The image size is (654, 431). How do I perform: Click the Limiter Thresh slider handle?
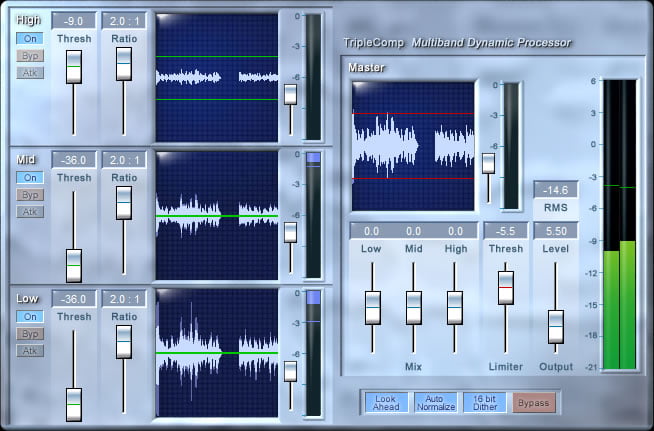tap(506, 288)
